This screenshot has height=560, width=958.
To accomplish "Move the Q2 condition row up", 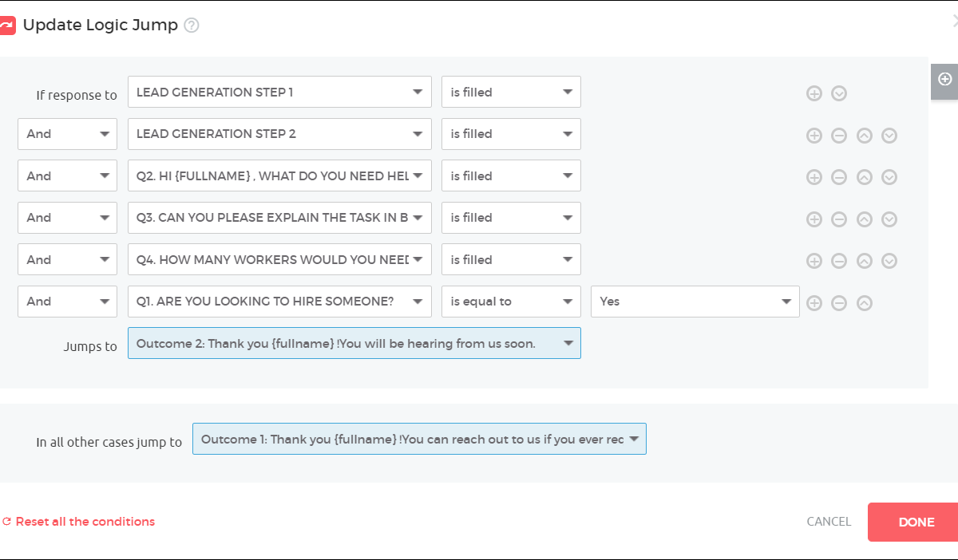I will [x=864, y=177].
